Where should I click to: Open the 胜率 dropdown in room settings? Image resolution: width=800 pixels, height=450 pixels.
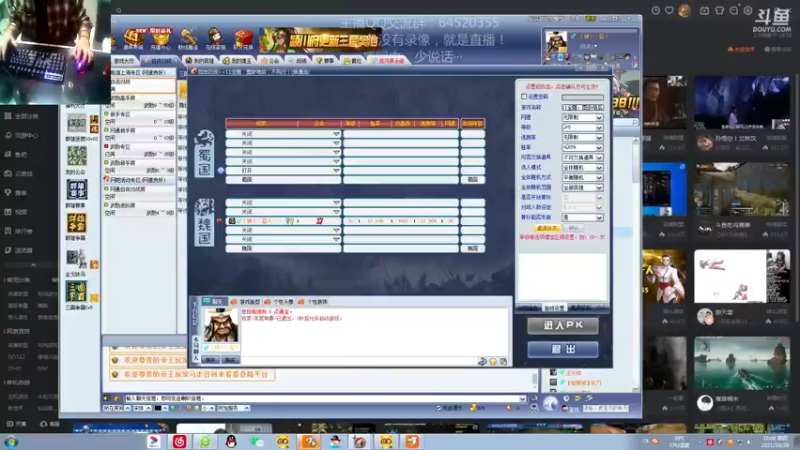582,147
